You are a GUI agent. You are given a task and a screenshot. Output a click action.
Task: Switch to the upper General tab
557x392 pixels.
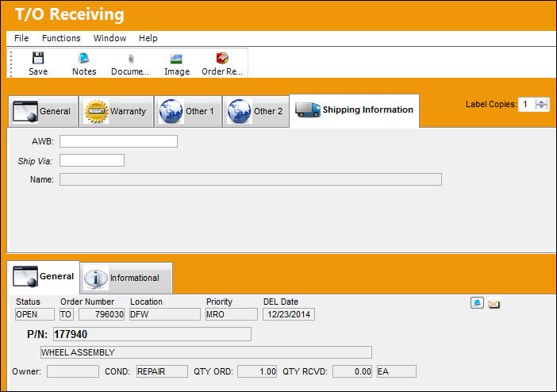43,111
